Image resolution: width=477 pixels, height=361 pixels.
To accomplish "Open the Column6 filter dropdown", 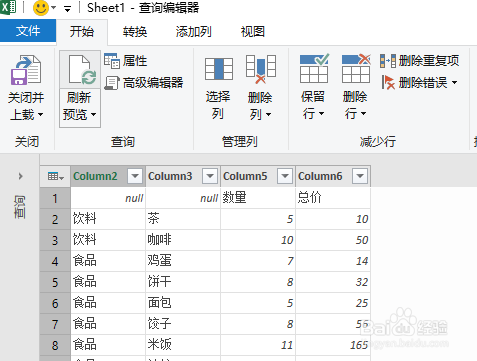I will (x=360, y=176).
